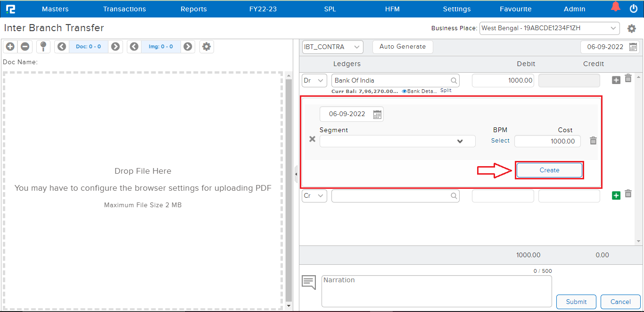Open the Reports menu
Viewport: 644px width, 312px height.
(x=194, y=9)
